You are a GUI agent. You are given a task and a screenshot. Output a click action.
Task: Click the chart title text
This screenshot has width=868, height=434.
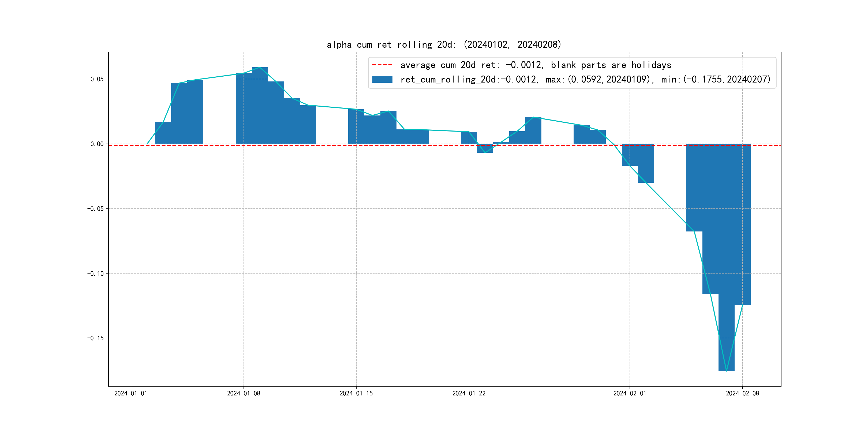(x=444, y=44)
